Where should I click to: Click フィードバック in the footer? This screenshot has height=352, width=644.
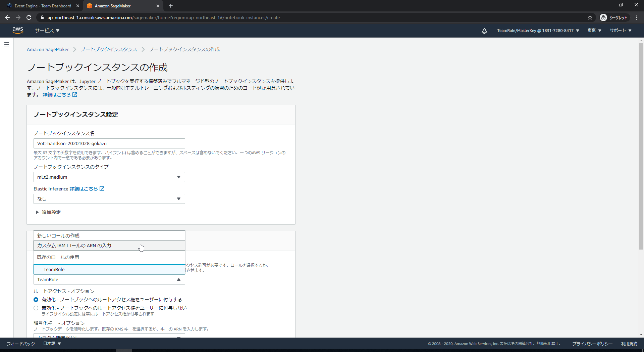tap(21, 344)
